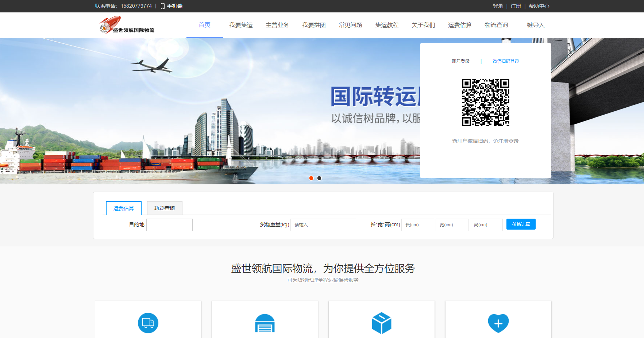
Task: Open 我要拼团 menu item
Action: [x=314, y=25]
